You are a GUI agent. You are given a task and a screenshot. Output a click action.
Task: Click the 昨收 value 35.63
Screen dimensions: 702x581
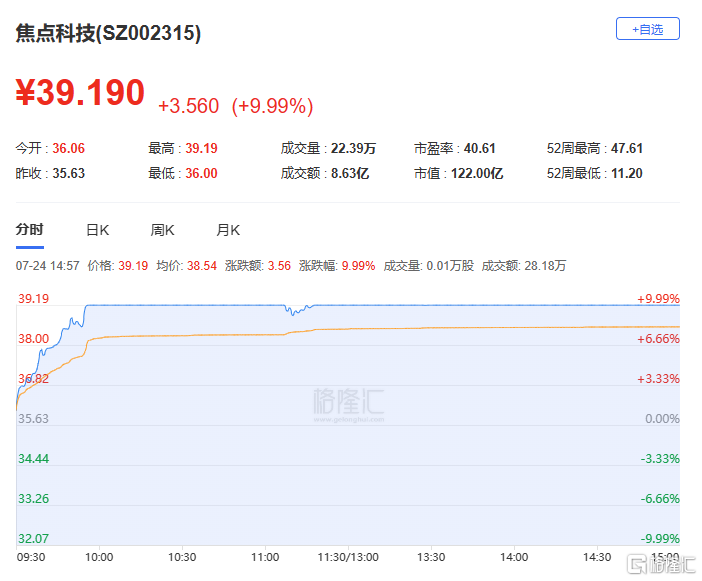[68, 173]
